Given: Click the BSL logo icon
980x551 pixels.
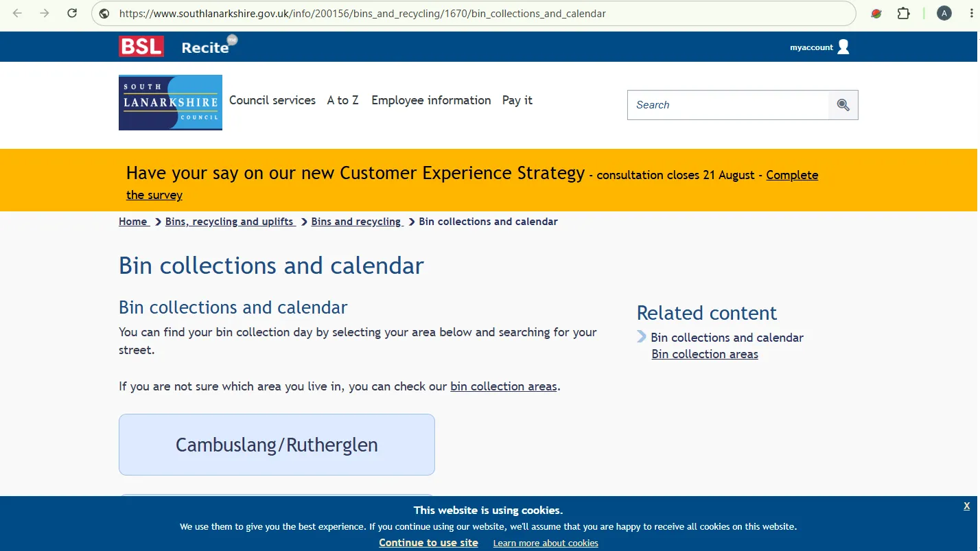Looking at the screenshot, I should point(141,46).
